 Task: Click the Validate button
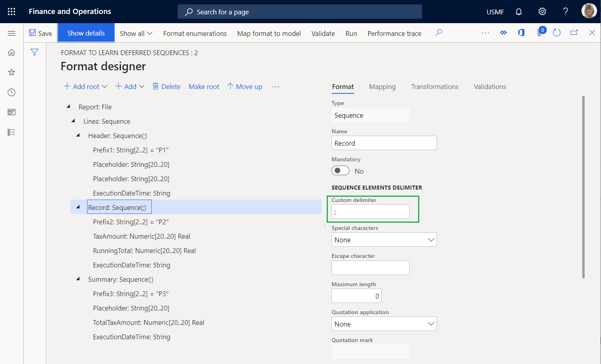(x=323, y=34)
